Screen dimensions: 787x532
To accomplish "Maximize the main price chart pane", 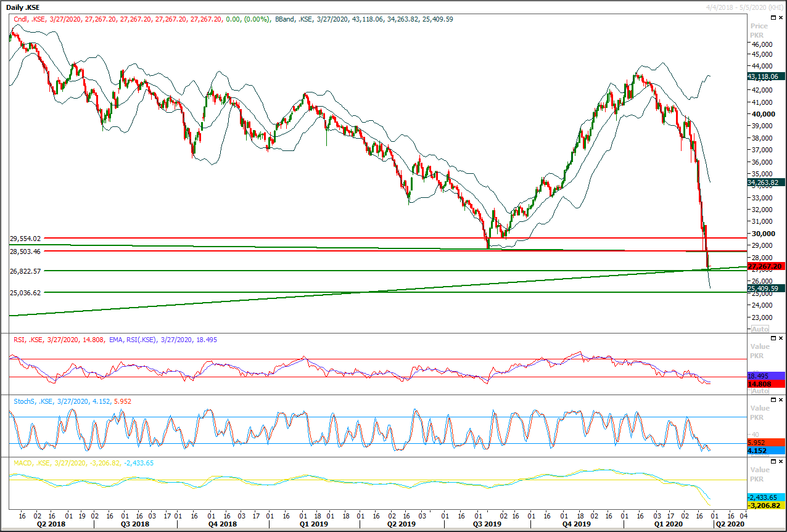I will [773, 18].
